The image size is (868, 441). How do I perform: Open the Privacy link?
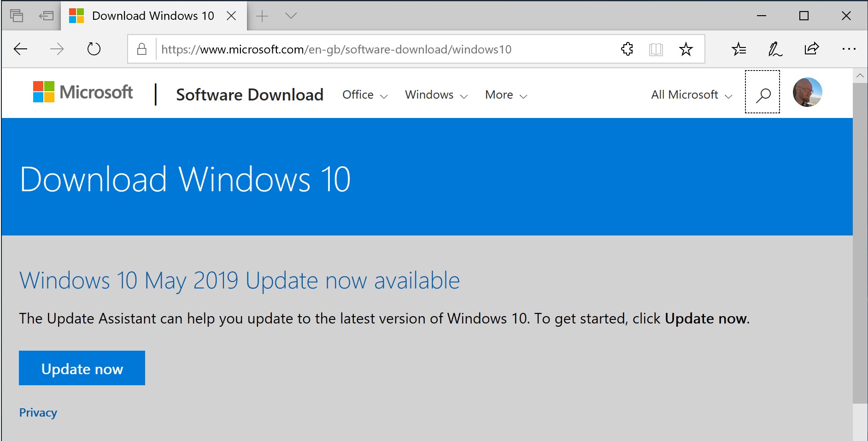coord(38,412)
